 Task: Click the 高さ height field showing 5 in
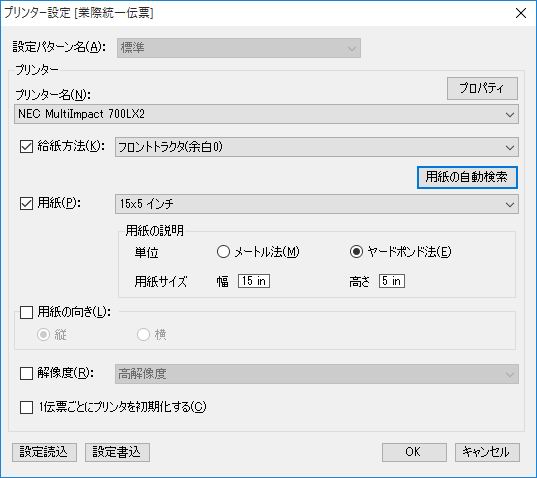(x=392, y=281)
